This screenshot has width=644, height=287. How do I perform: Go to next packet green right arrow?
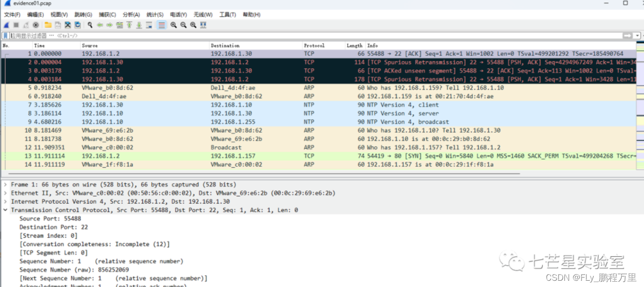(109, 25)
